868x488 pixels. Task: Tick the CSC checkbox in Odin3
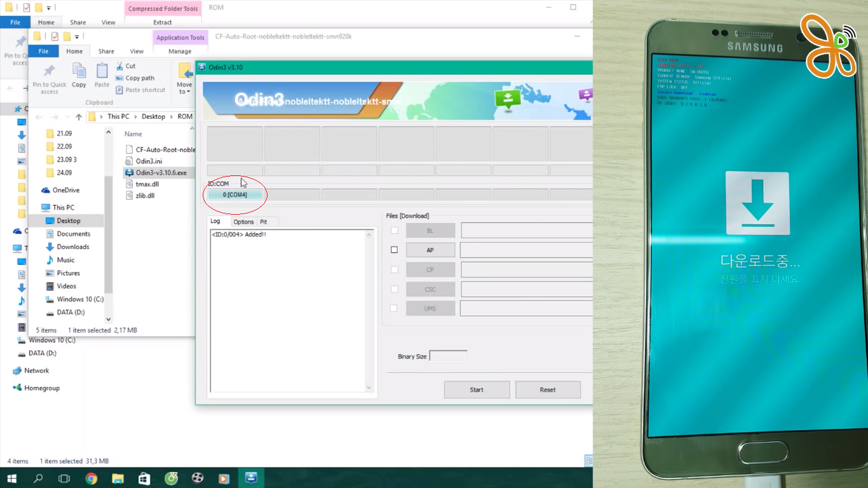point(394,289)
